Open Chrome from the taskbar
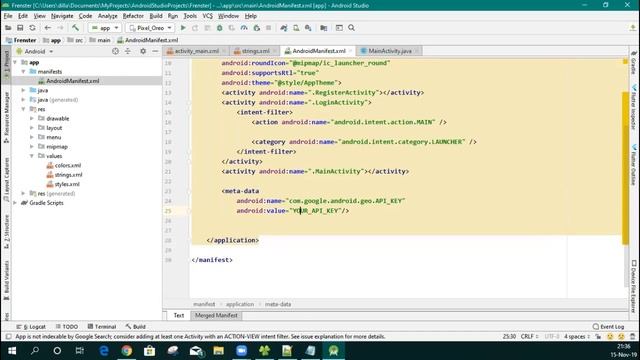The image size is (640, 360). click(127, 351)
